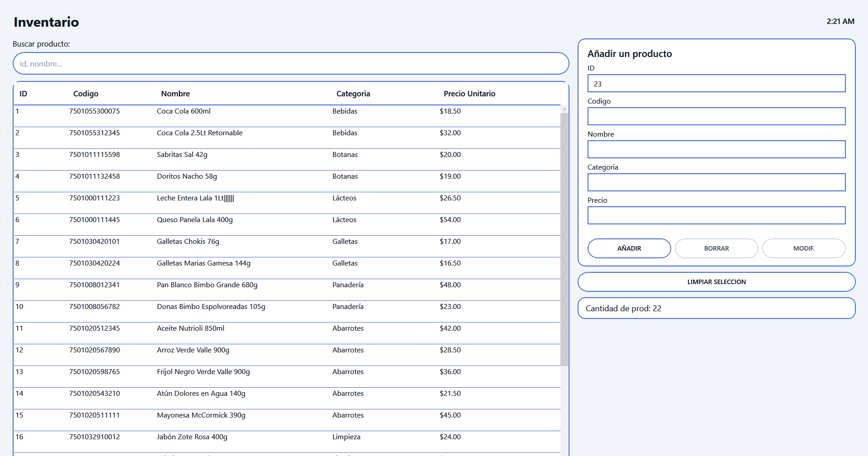Select Frijol Negro Verde Valle 900g

287,377
